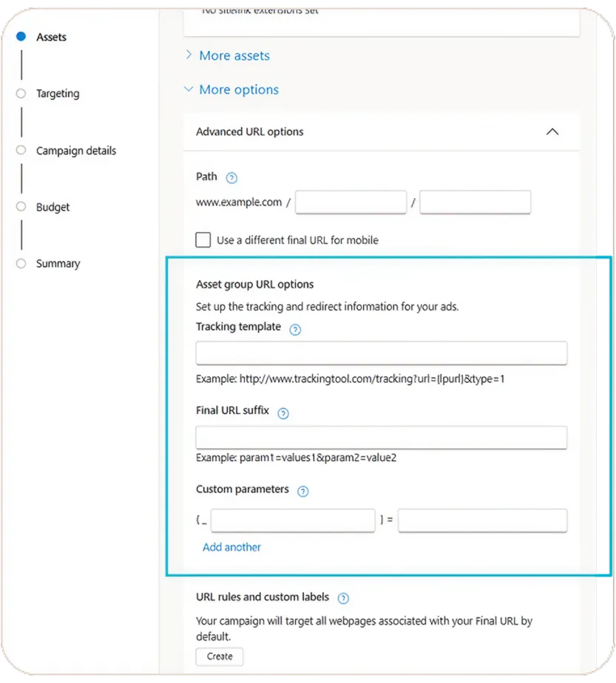The image size is (616, 683).
Task: Click the Final URL suffix text box
Action: [x=381, y=437]
